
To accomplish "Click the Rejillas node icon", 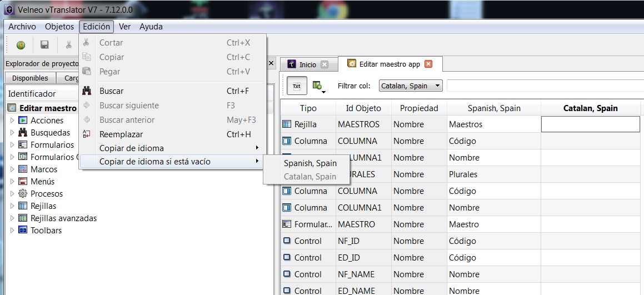I will 23,206.
